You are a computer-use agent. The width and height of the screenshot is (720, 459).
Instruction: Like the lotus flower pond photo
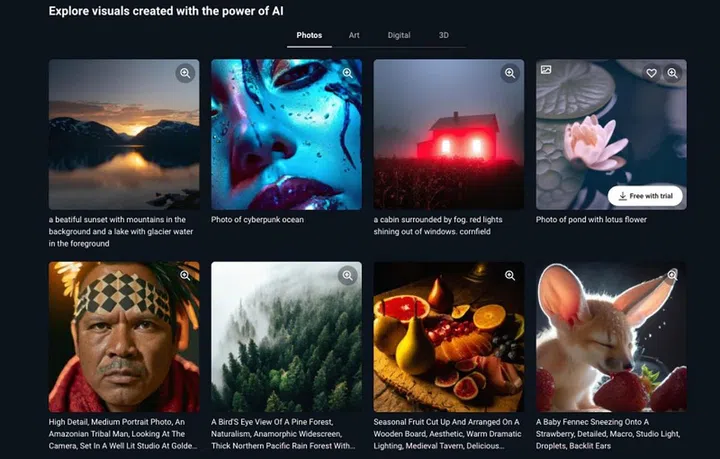[x=651, y=73]
